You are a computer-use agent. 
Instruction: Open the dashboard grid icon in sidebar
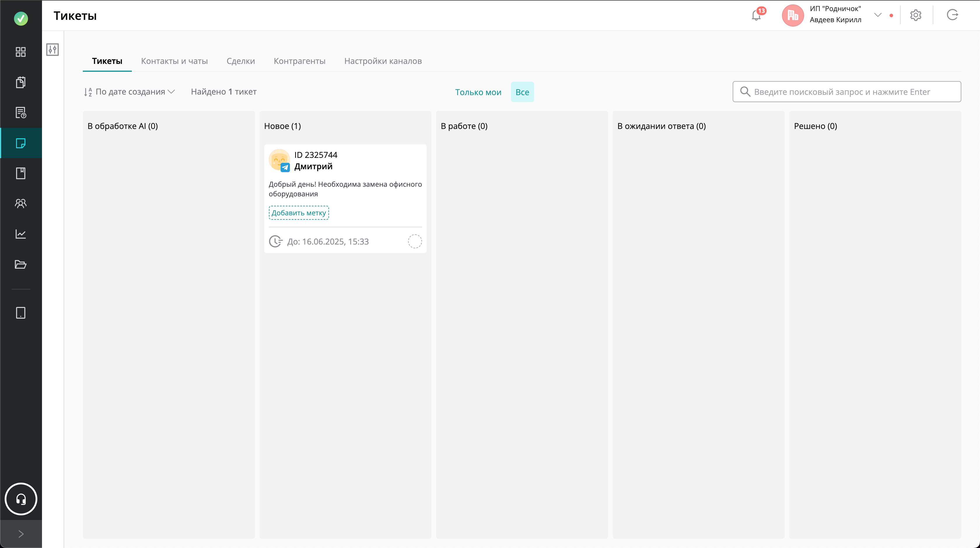coord(20,52)
